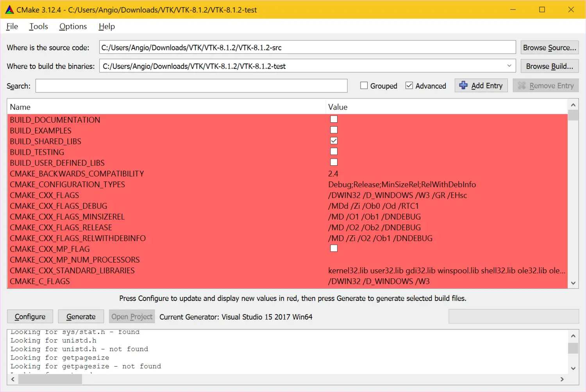Open the Tools menu
Viewport: 586px width, 392px height.
coord(39,26)
